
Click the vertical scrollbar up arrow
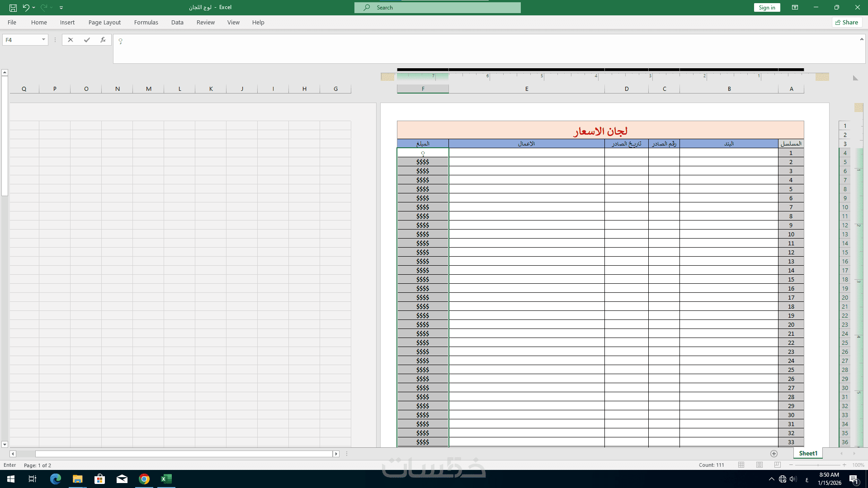point(5,72)
